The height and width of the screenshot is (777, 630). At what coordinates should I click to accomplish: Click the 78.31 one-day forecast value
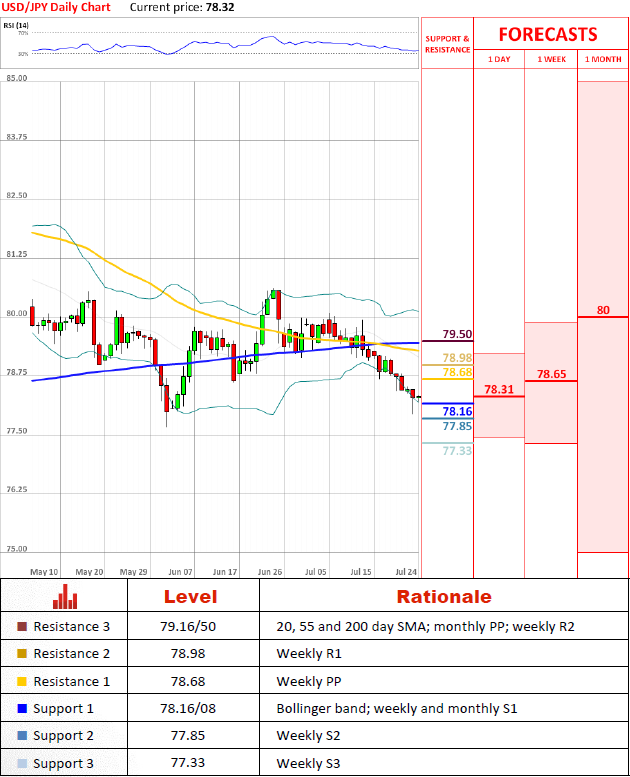tap(498, 389)
